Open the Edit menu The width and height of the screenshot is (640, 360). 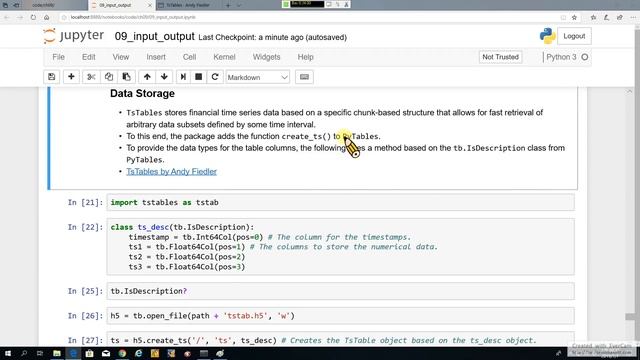tap(89, 57)
